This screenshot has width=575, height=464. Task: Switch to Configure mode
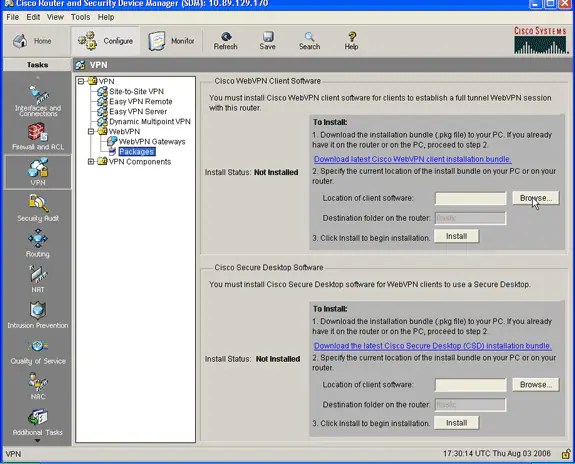click(106, 41)
